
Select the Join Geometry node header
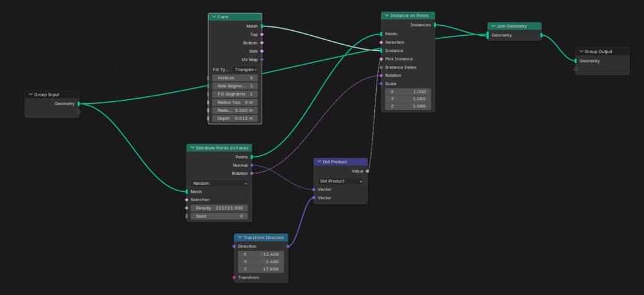(x=514, y=26)
